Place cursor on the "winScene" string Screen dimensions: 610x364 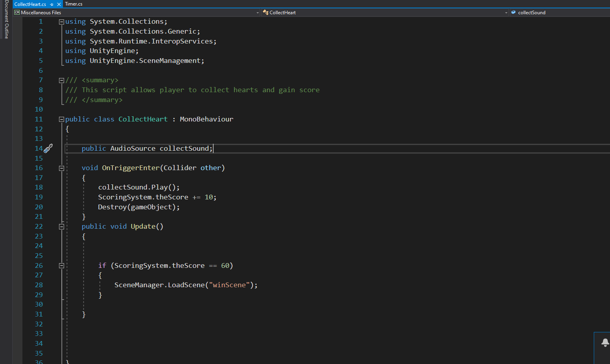(229, 285)
